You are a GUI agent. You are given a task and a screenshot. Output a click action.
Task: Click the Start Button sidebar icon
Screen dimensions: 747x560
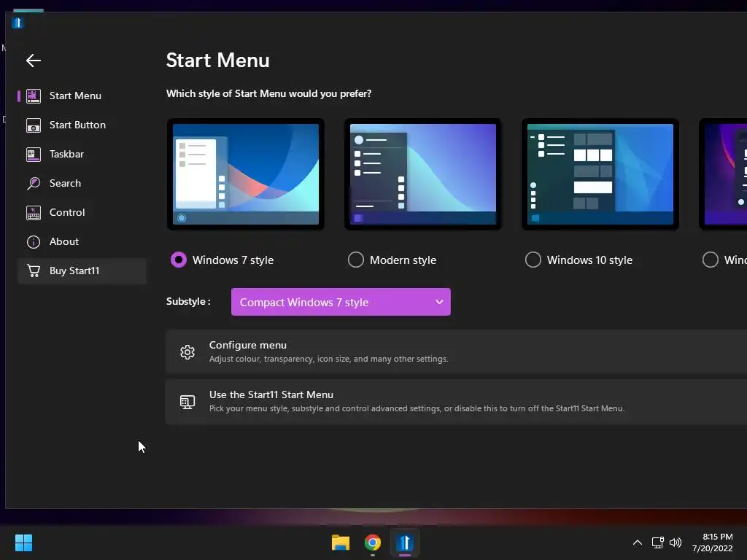point(34,125)
